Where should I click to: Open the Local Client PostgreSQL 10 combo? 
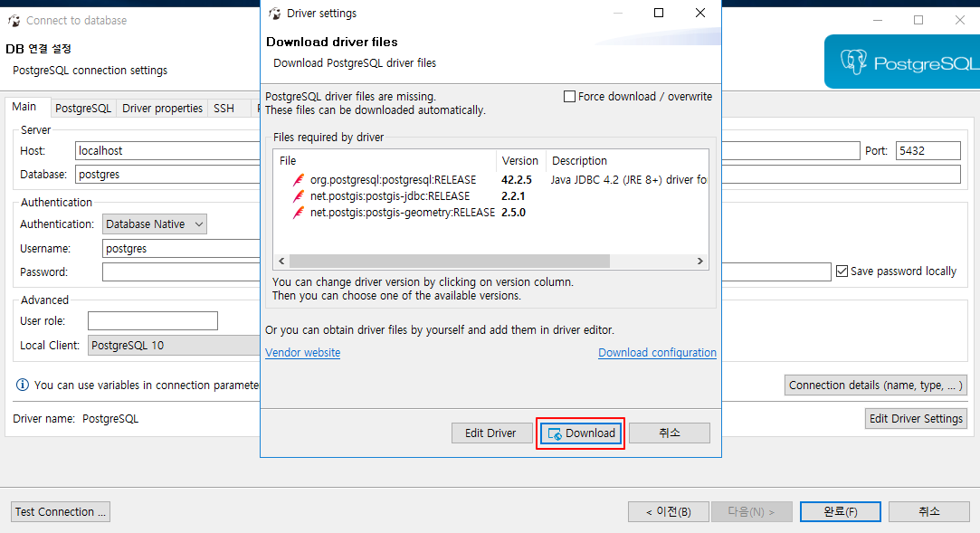(174, 346)
